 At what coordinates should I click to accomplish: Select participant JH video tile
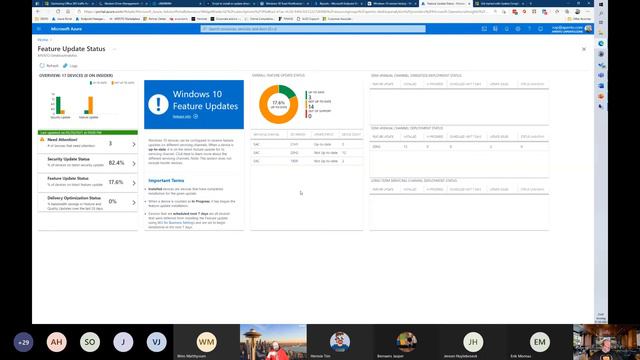click(x=473, y=342)
